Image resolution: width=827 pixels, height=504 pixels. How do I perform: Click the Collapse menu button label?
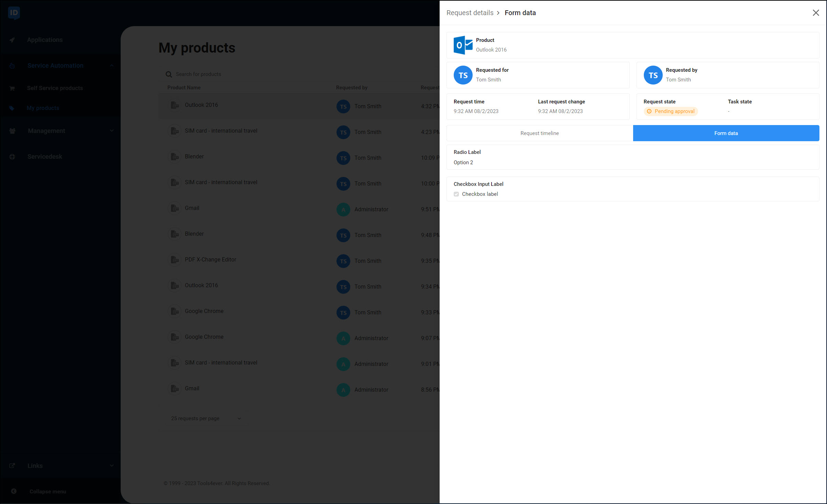pyautogui.click(x=48, y=492)
